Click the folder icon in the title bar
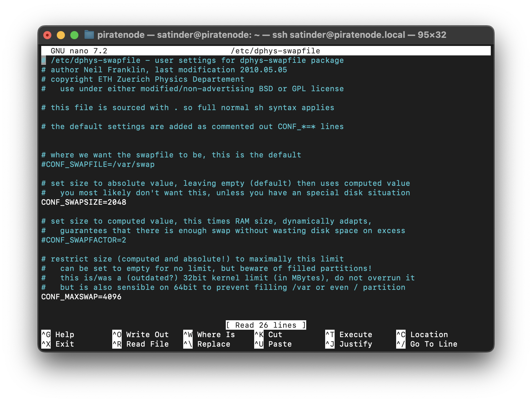The image size is (532, 402). (x=89, y=35)
